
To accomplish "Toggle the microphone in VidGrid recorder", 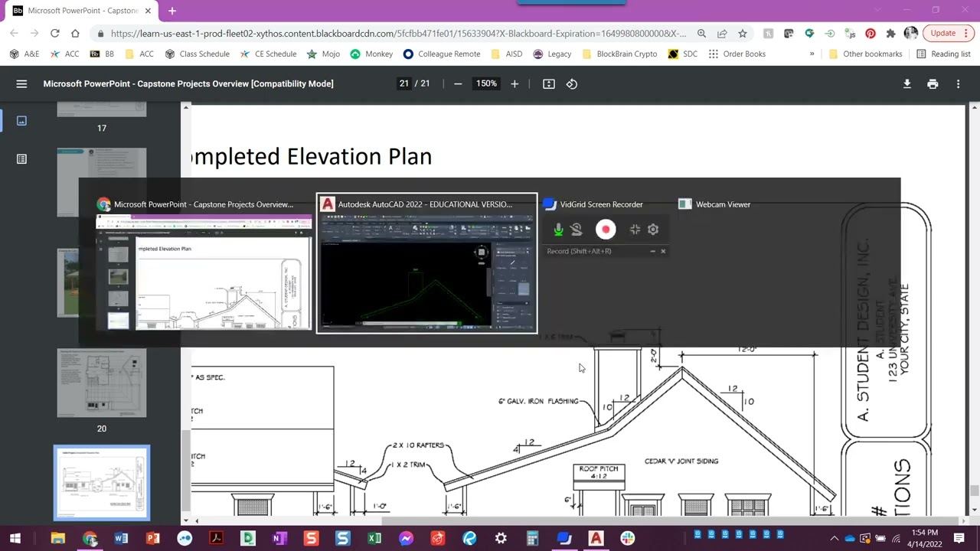I will tap(558, 230).
